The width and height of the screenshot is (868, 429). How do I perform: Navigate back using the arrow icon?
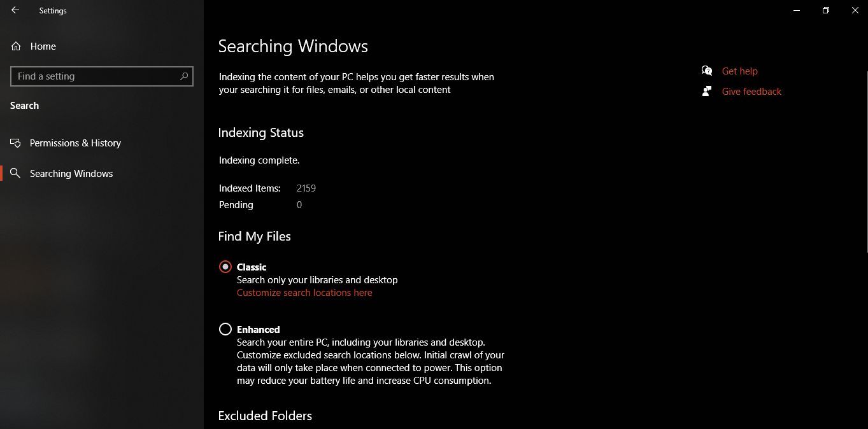pyautogui.click(x=15, y=10)
